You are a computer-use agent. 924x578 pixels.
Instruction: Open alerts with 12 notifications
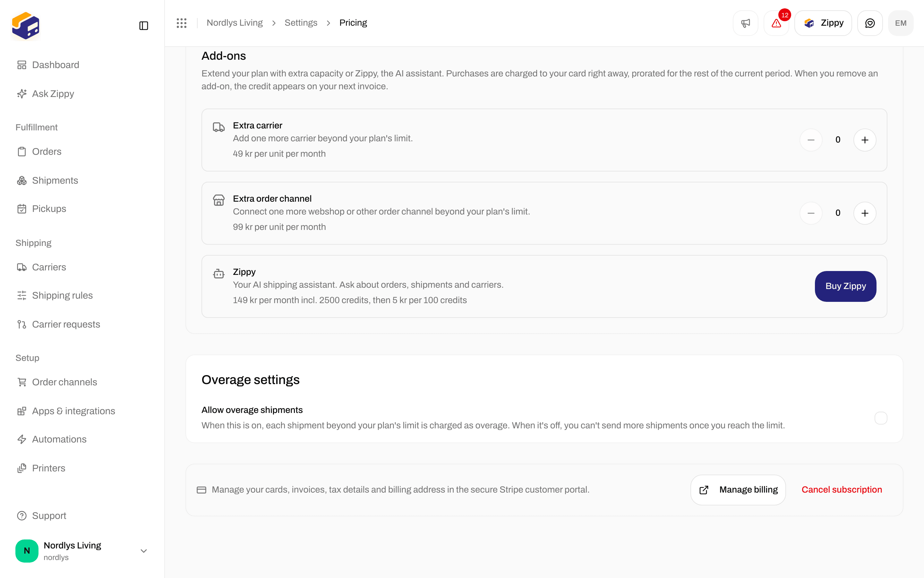(776, 23)
